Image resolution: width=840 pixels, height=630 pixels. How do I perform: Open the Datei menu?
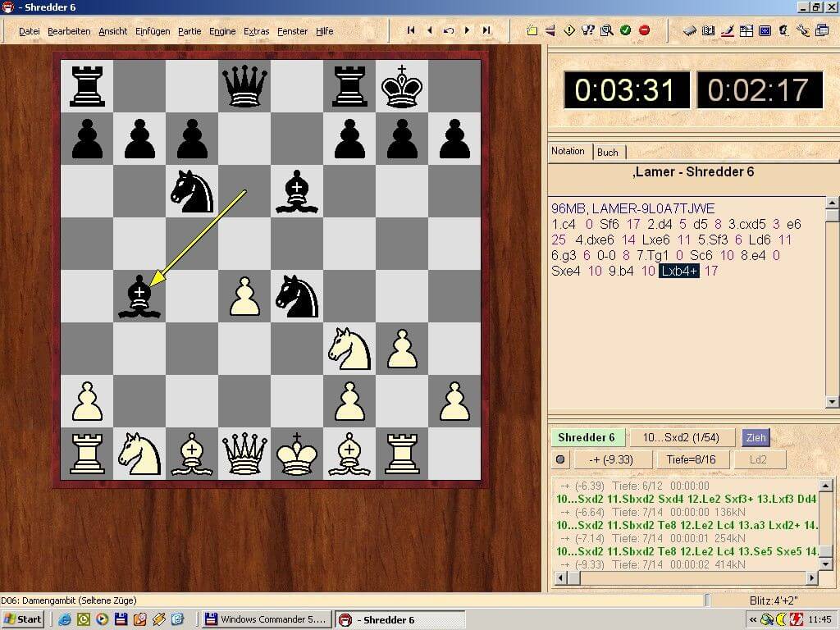click(x=30, y=31)
